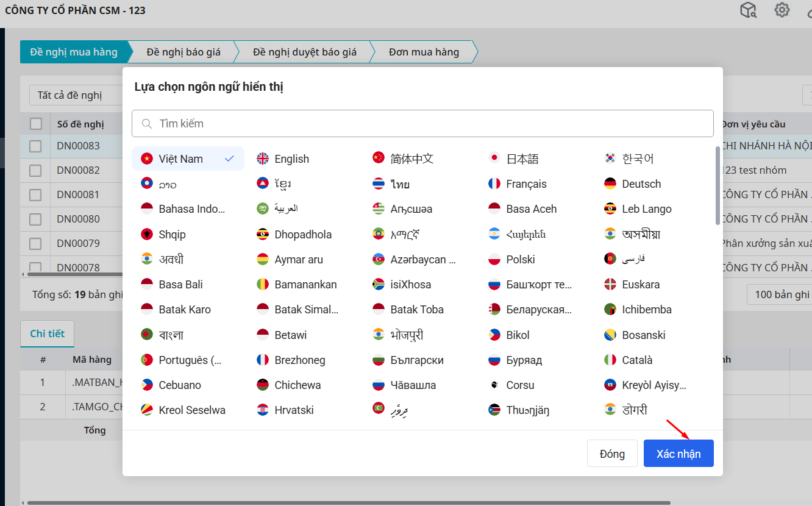Select the English flag icon
Viewport: 812px width, 506px height.
[263, 159]
